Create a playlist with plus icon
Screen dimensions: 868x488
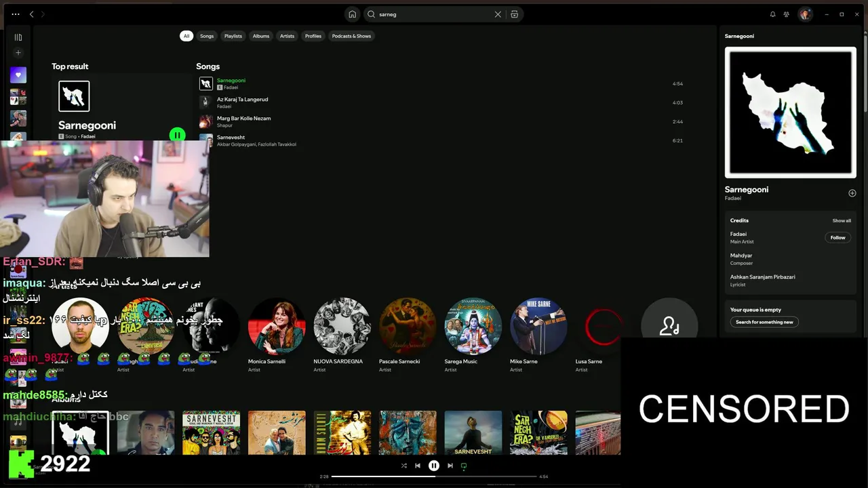[x=18, y=53]
